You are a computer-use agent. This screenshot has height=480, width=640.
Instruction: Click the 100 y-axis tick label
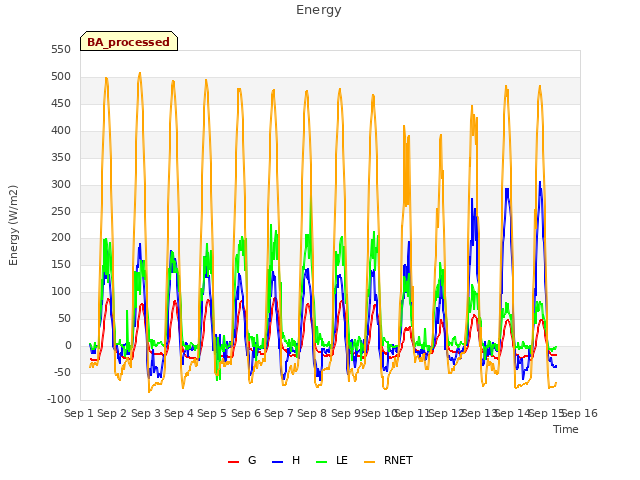point(61,292)
